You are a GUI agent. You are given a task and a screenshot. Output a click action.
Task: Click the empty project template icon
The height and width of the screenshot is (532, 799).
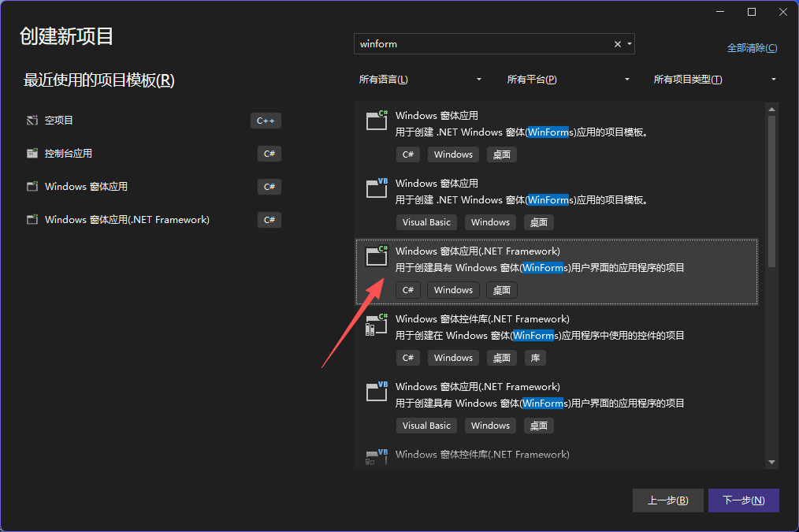pos(32,121)
